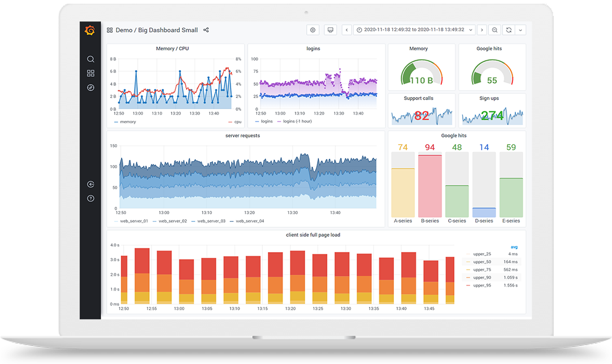Click the Sign ups value 274
612x364 pixels.
(492, 115)
